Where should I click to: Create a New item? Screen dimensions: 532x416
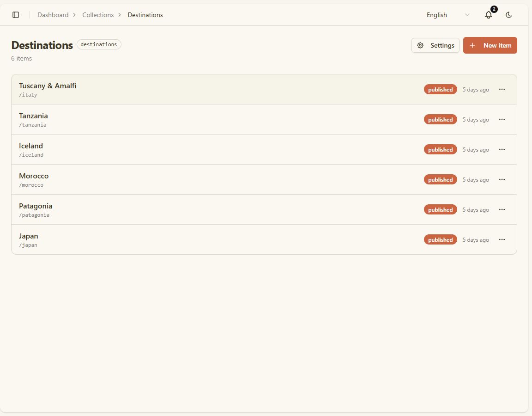(x=490, y=45)
